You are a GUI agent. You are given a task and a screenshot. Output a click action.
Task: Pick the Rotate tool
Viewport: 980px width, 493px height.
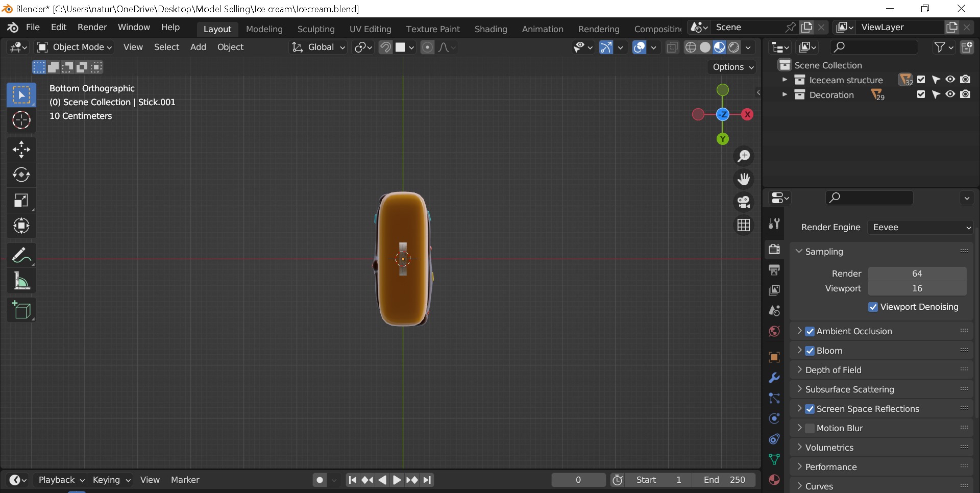tap(21, 175)
